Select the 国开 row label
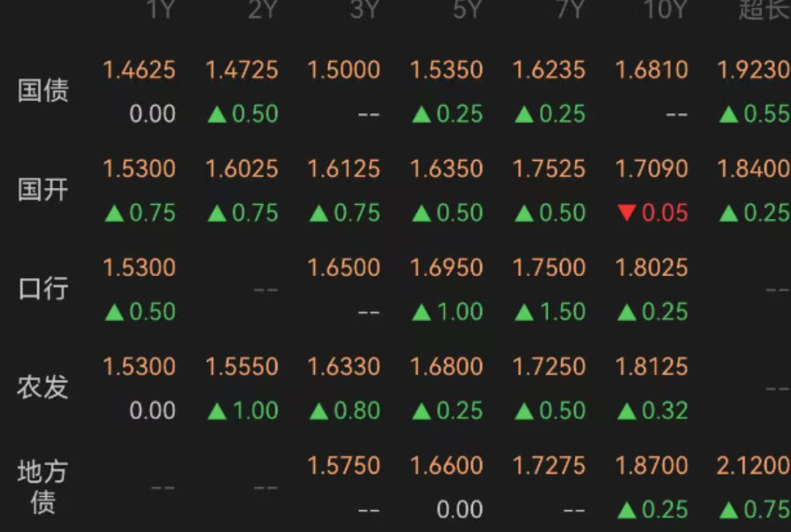The height and width of the screenshot is (532, 791). [x=43, y=190]
